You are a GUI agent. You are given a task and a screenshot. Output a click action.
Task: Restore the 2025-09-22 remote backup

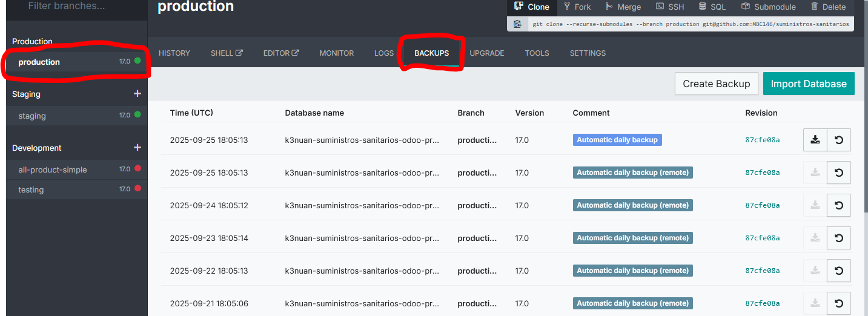(839, 271)
